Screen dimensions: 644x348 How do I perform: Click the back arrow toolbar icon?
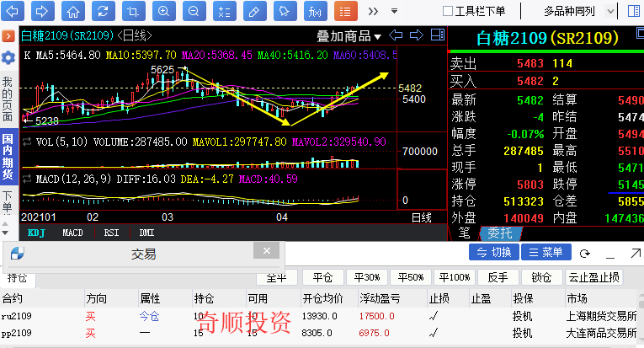pyautogui.click(x=13, y=11)
